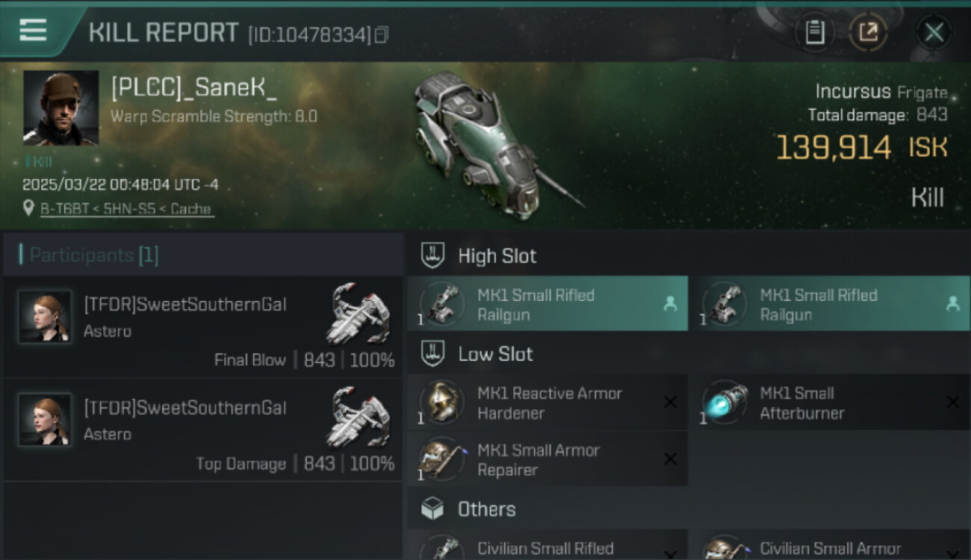Close the kill report window
971x560 pixels.
point(934,32)
